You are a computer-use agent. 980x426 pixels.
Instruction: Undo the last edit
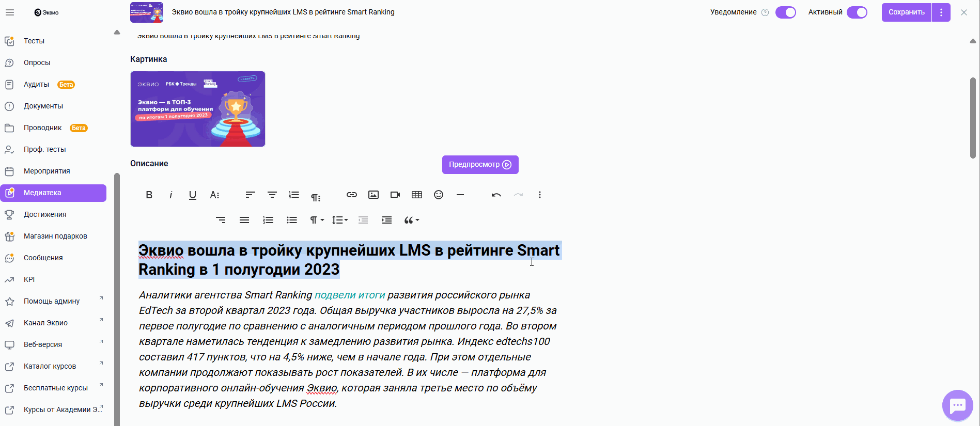pyautogui.click(x=496, y=195)
